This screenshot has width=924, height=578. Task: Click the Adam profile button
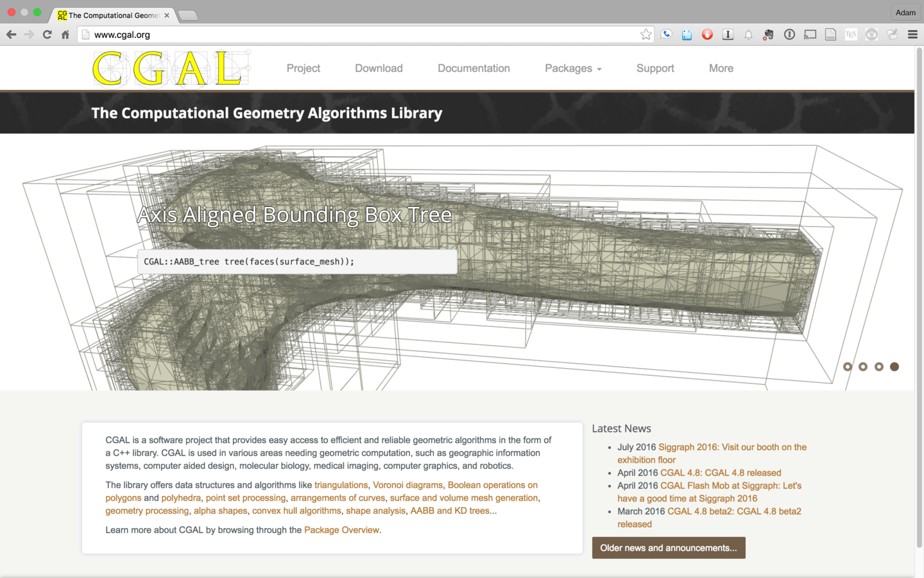(x=905, y=13)
